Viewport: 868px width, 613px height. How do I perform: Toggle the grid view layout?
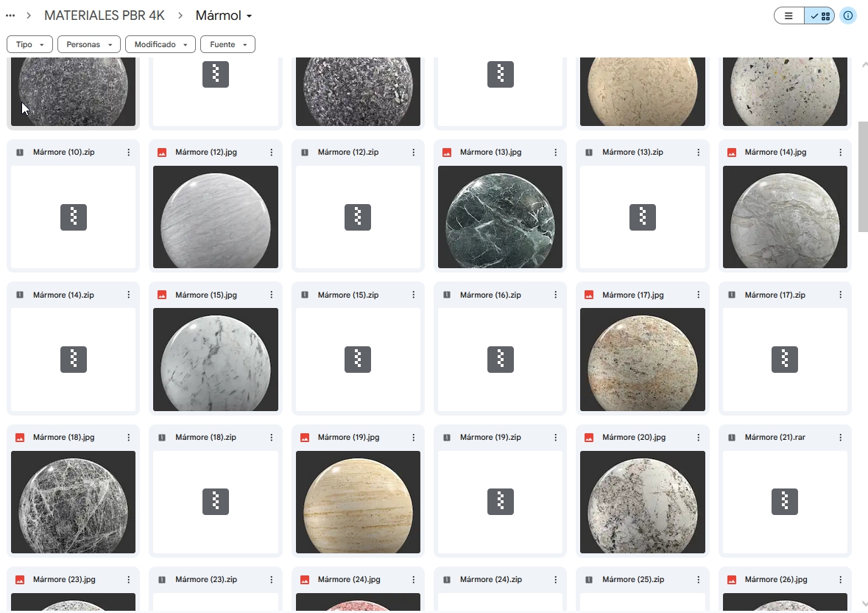819,15
